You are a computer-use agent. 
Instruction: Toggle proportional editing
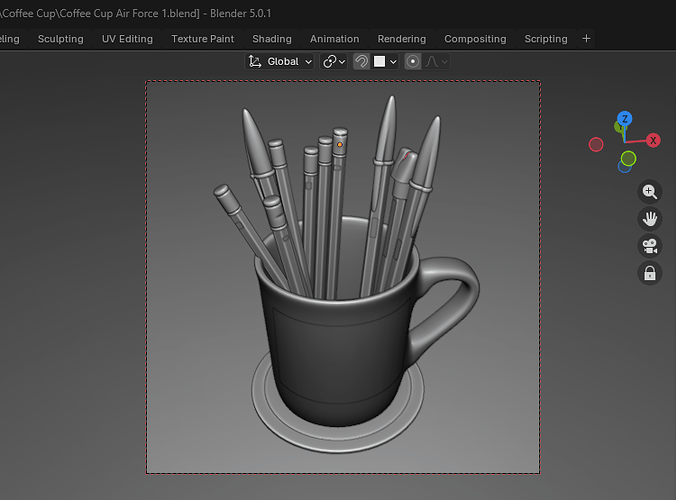coord(413,62)
